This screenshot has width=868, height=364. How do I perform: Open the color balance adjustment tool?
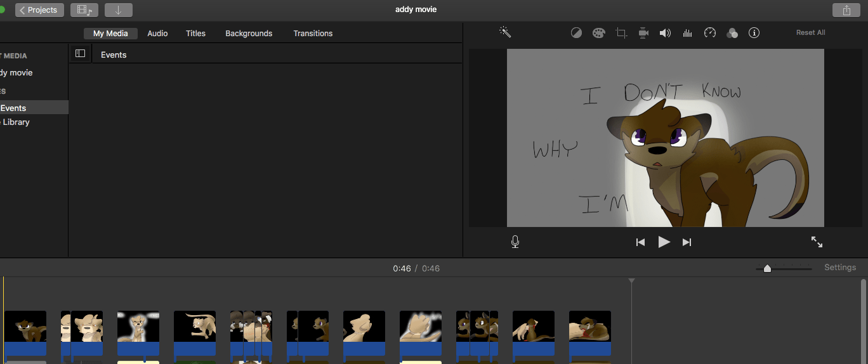click(x=576, y=33)
